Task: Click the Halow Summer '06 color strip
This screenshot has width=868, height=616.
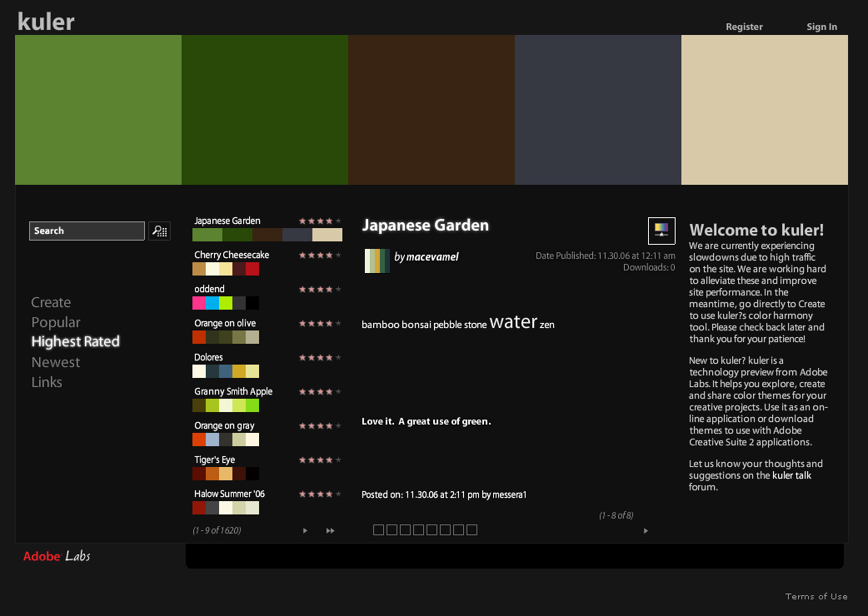Action: tap(226, 508)
